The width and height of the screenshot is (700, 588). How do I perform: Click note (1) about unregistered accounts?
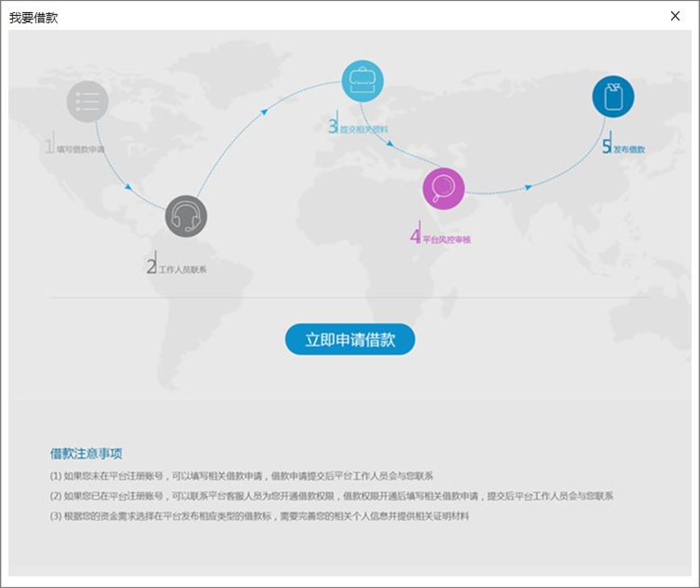241,476
